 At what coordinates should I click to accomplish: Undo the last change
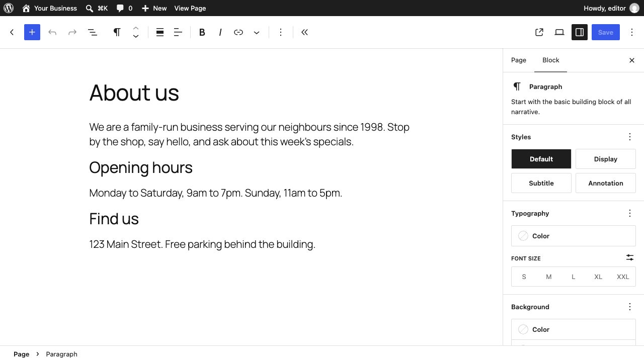[52, 32]
